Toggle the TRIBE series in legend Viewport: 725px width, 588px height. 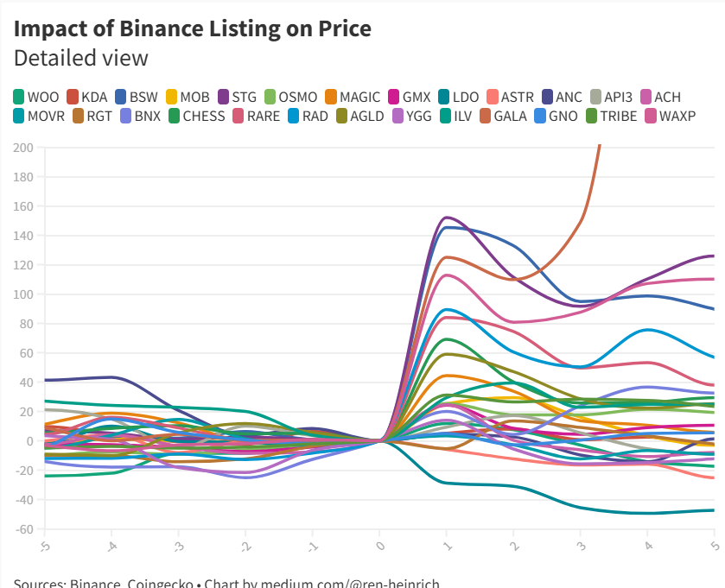618,116
